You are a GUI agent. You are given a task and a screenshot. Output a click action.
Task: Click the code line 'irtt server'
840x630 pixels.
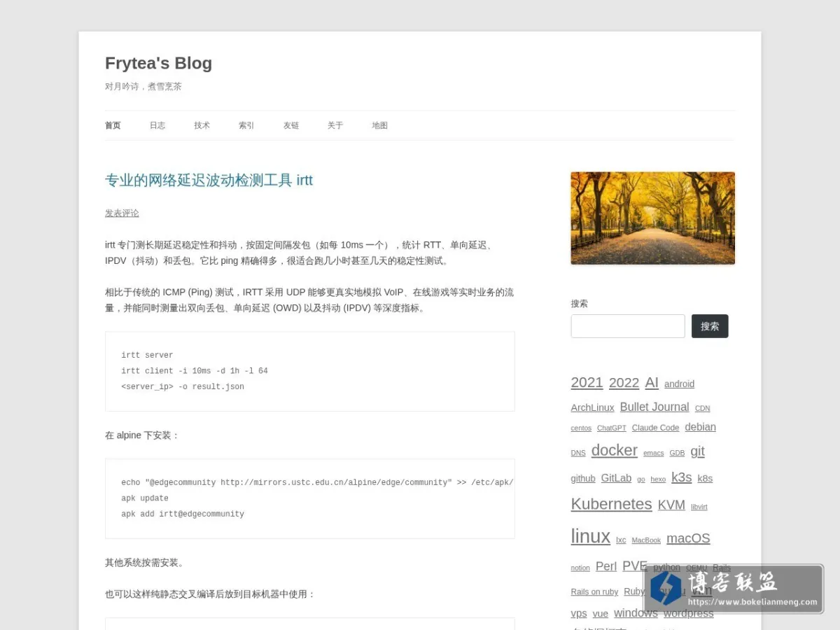pos(147,355)
